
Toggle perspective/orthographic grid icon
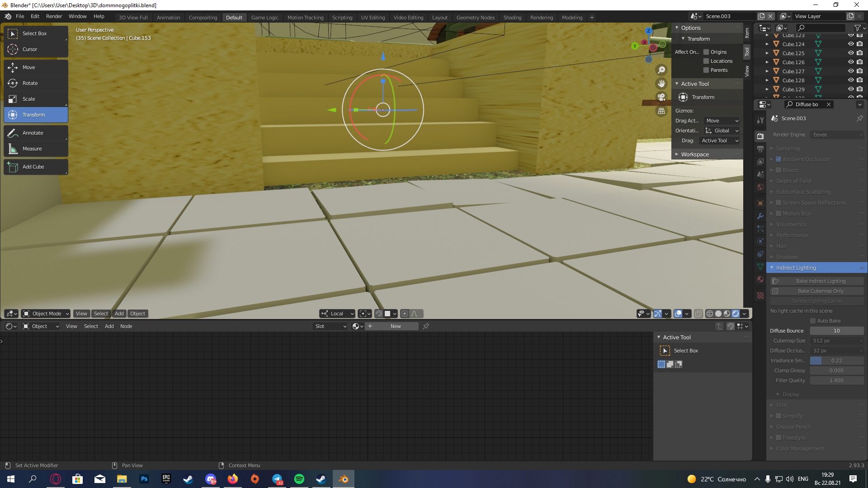[x=661, y=111]
